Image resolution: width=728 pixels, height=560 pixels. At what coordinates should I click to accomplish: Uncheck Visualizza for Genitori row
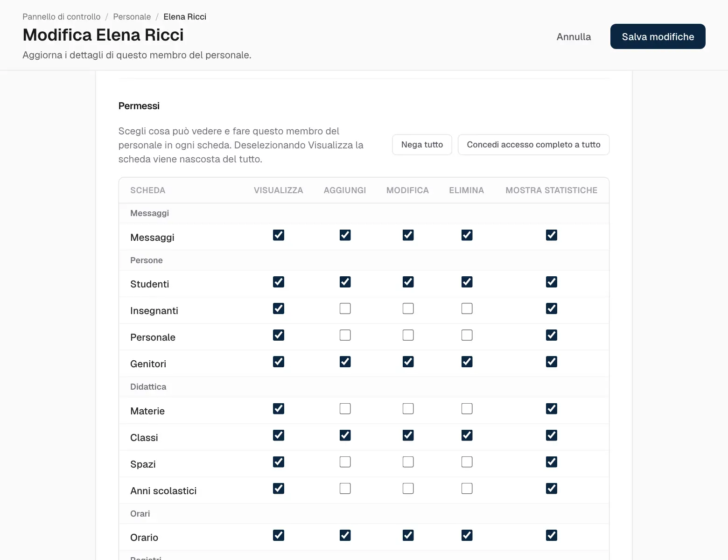pos(279,362)
